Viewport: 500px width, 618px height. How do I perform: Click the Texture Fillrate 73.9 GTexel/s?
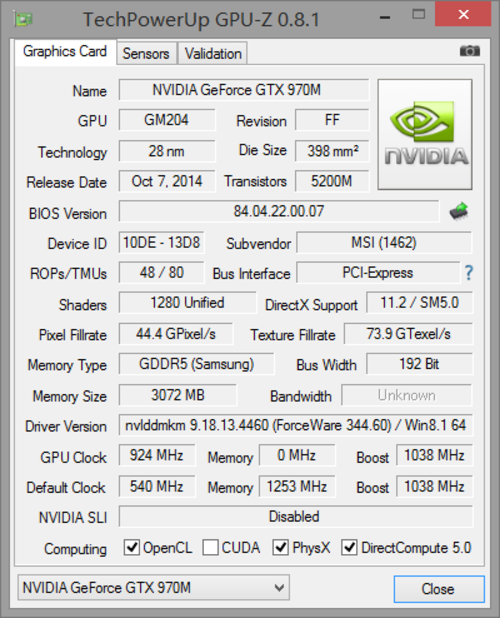(x=409, y=334)
